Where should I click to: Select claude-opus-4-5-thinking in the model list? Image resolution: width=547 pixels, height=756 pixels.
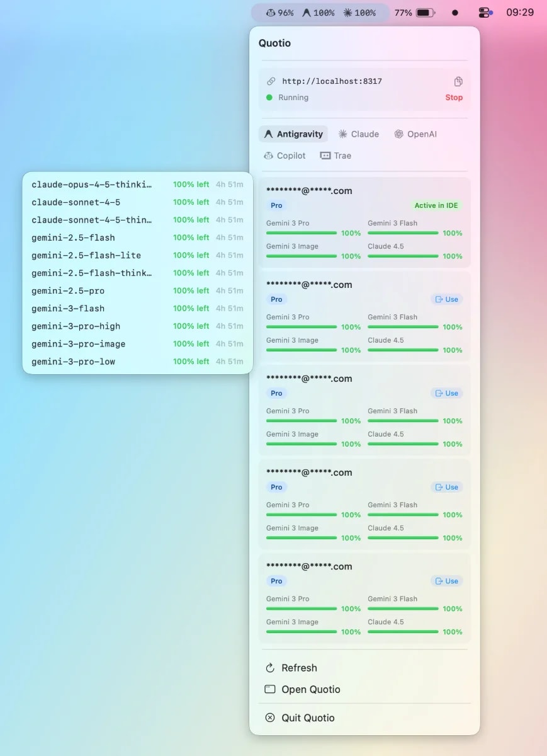coord(92,185)
